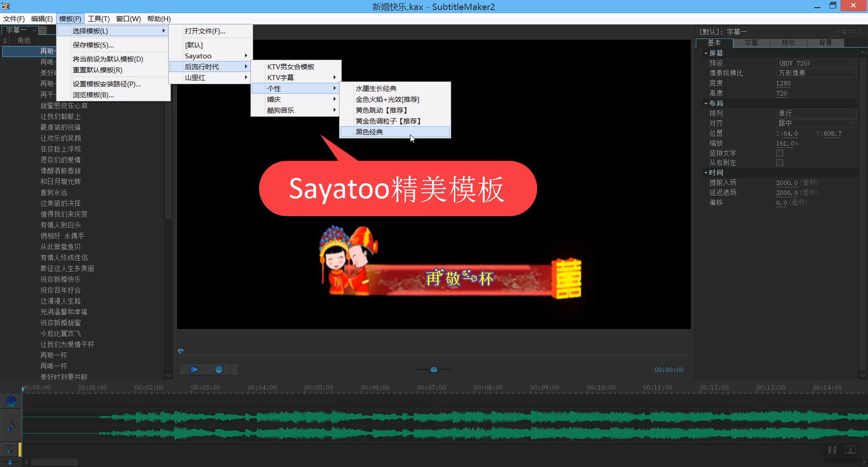
Task: Choose 浏览模板(B)... menu item
Action: pos(113,95)
